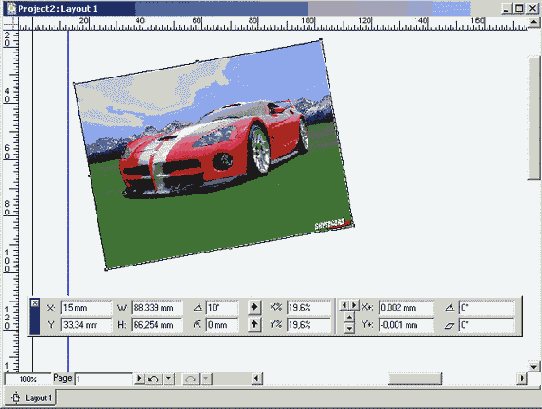The width and height of the screenshot is (542, 409).
Task: Click the vertical scrollbar down arrow
Action: (x=534, y=367)
